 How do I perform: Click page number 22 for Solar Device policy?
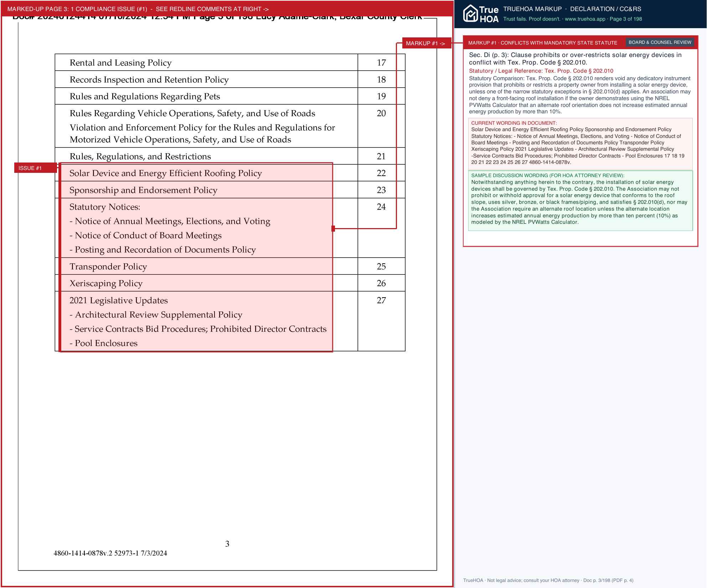pyautogui.click(x=381, y=173)
